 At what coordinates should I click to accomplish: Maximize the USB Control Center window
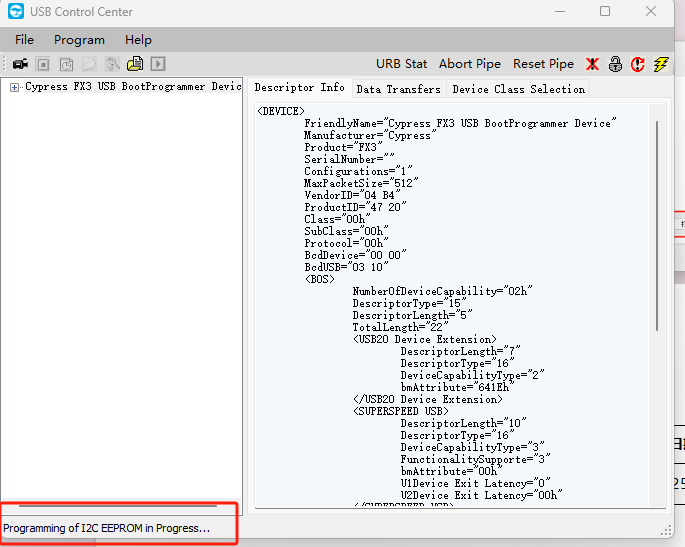pyautogui.click(x=605, y=11)
